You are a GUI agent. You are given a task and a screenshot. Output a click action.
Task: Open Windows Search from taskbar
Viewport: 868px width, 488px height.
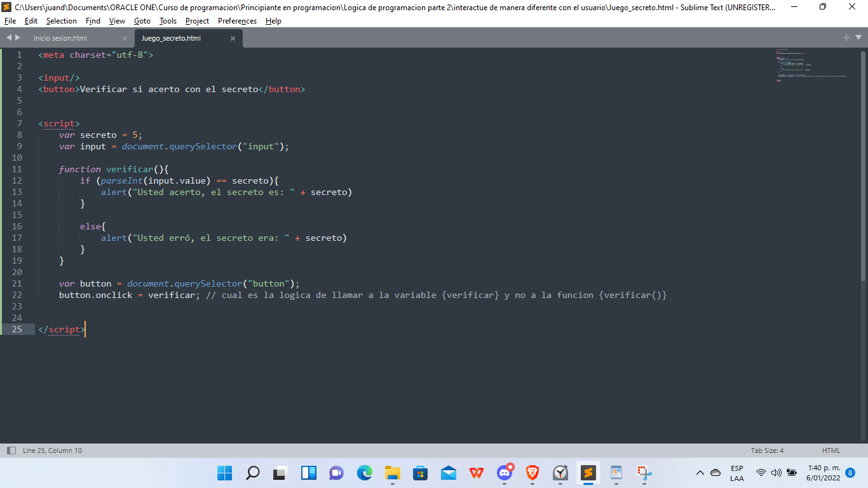[253, 473]
